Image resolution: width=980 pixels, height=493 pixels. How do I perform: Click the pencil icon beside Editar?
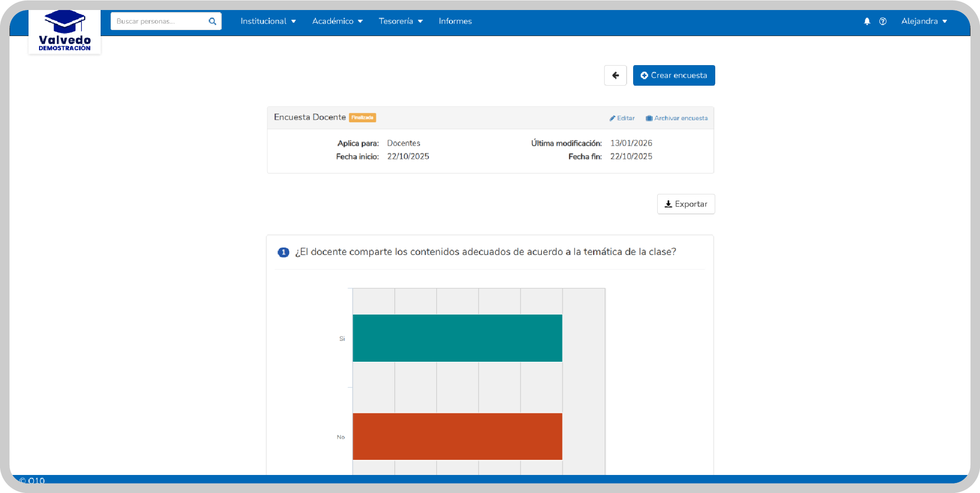pos(612,118)
